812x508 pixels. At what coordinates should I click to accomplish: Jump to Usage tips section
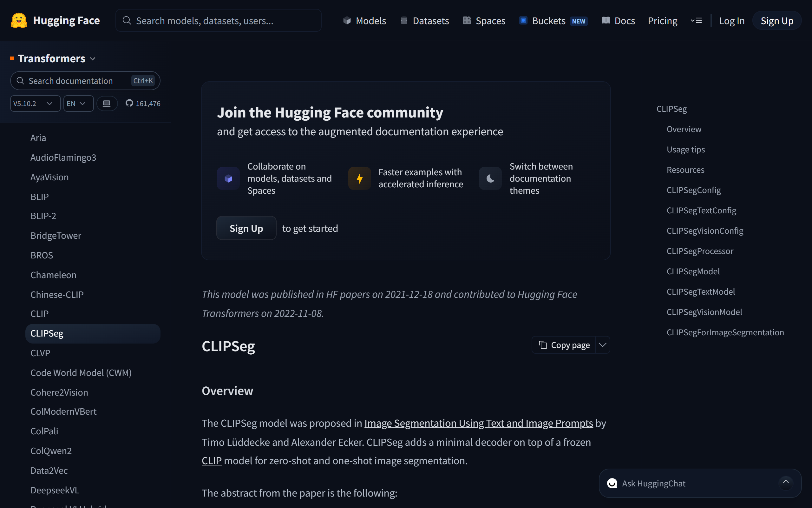point(685,150)
